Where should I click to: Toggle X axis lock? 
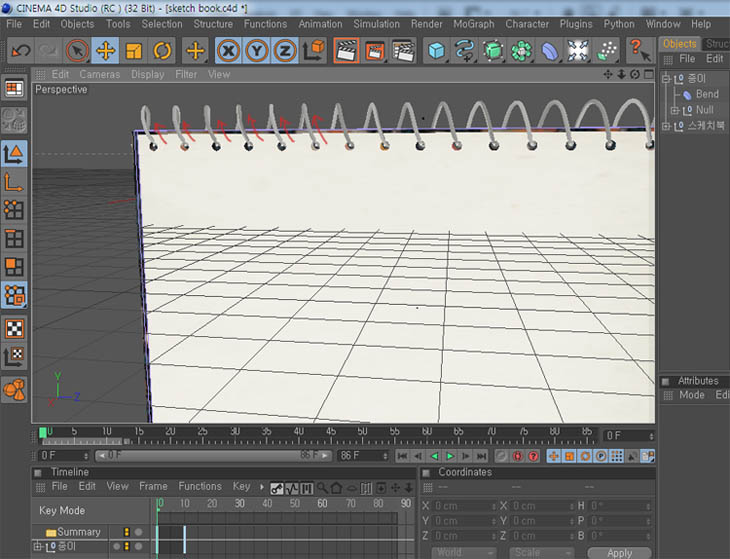click(x=228, y=50)
